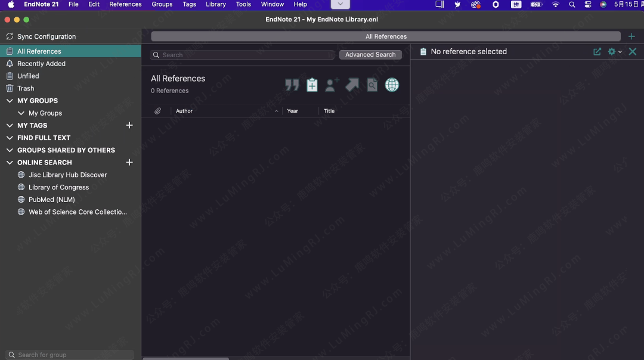
Task: Open the References menu
Action: pos(125,4)
